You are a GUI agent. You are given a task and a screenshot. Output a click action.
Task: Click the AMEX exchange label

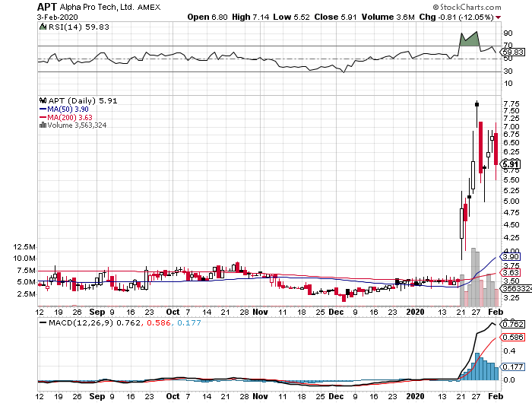pos(149,8)
